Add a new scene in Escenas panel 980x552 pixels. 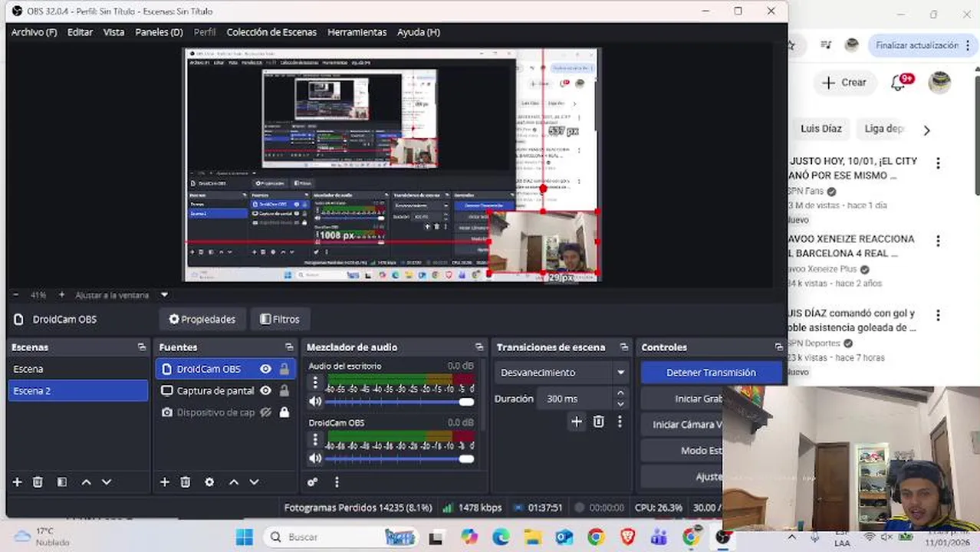tap(17, 482)
